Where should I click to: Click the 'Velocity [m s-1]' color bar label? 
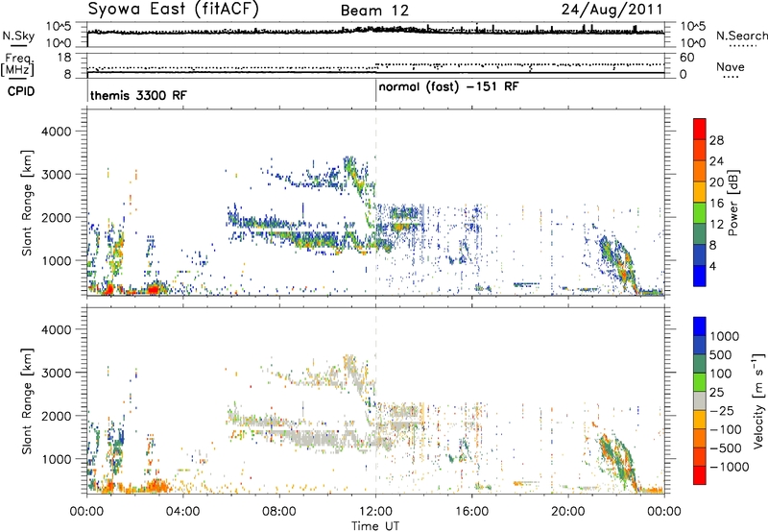pos(758,400)
